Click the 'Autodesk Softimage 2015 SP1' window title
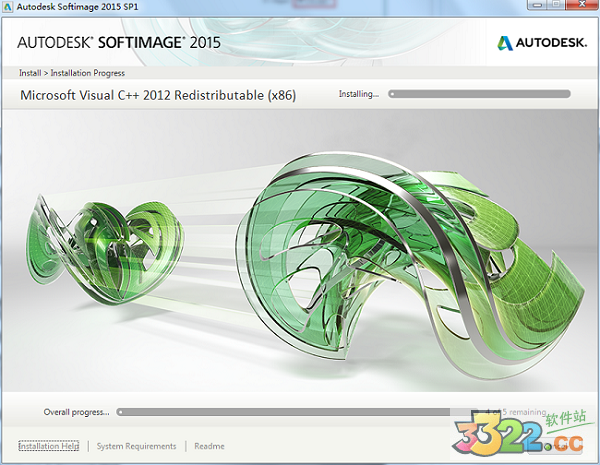The width and height of the screenshot is (600, 465). coord(77,7)
